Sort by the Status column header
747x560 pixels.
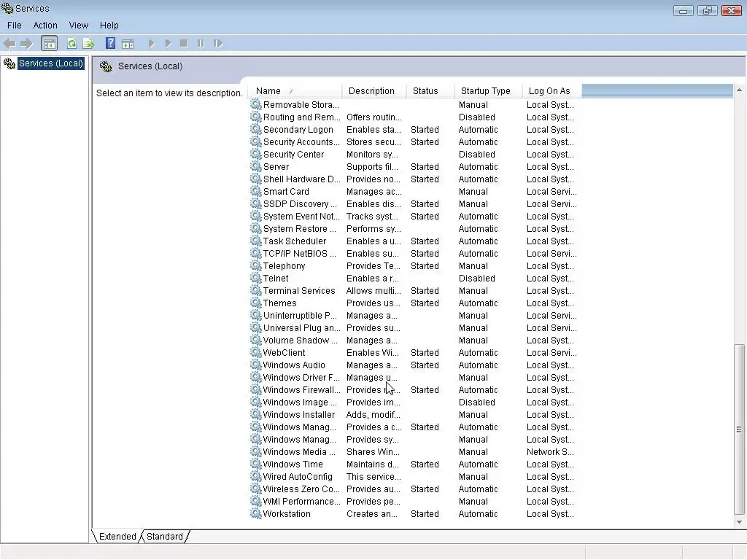430,91
